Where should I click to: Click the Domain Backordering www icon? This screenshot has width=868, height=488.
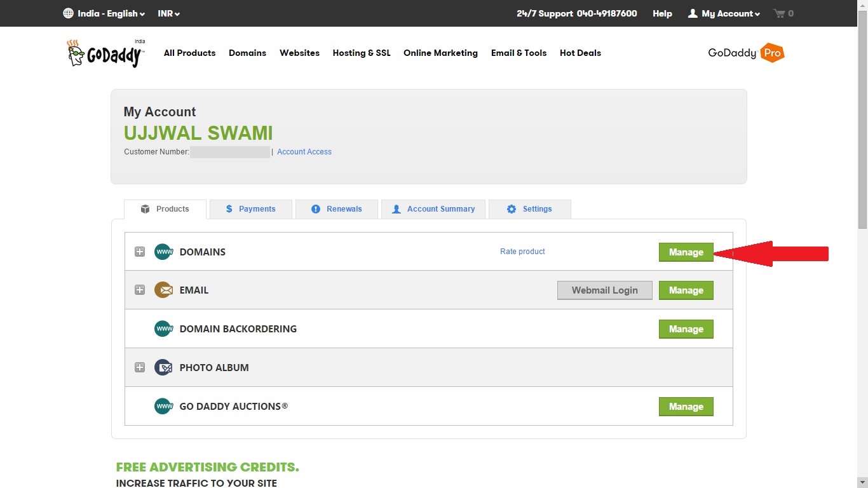pyautogui.click(x=164, y=329)
